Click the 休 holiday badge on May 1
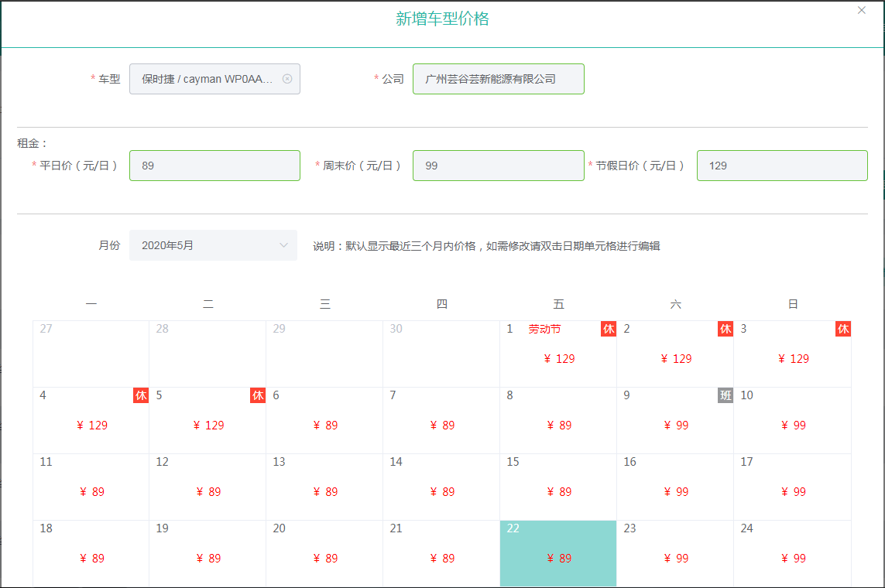Viewport: 885px width, 588px height. (609, 330)
